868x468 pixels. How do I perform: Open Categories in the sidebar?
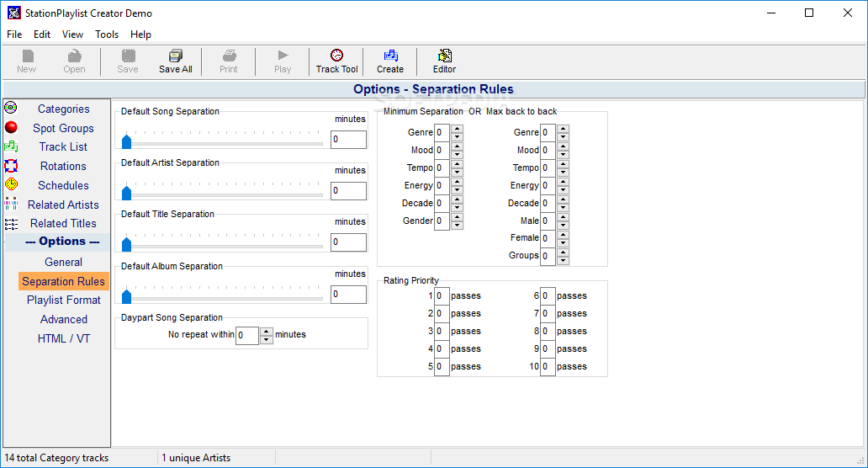click(x=63, y=109)
